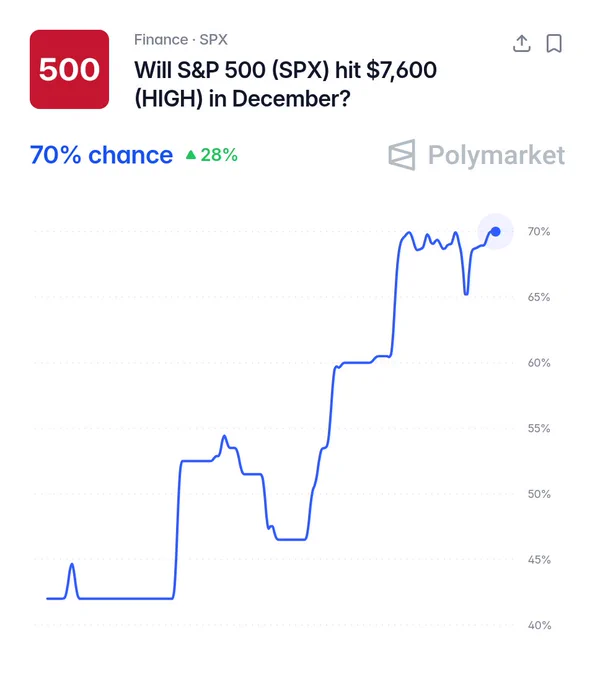Open the SPX tag link
Viewport: 595px width, 680px height.
pos(213,40)
